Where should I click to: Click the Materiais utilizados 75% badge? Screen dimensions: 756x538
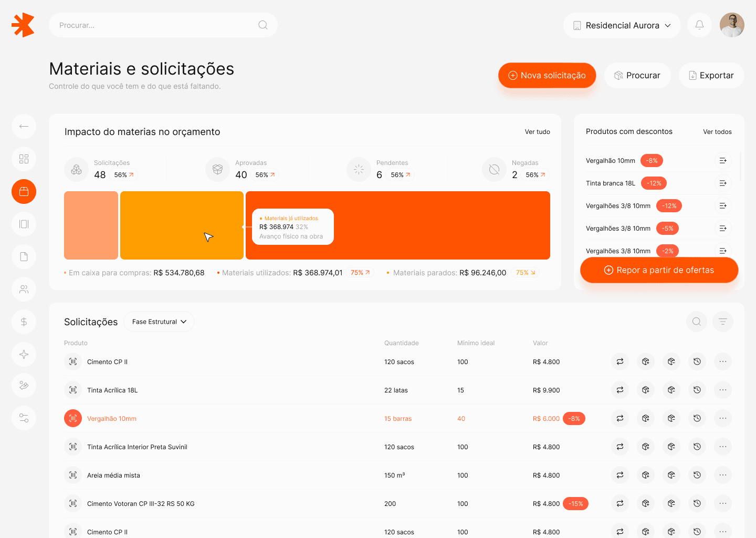[x=360, y=273]
